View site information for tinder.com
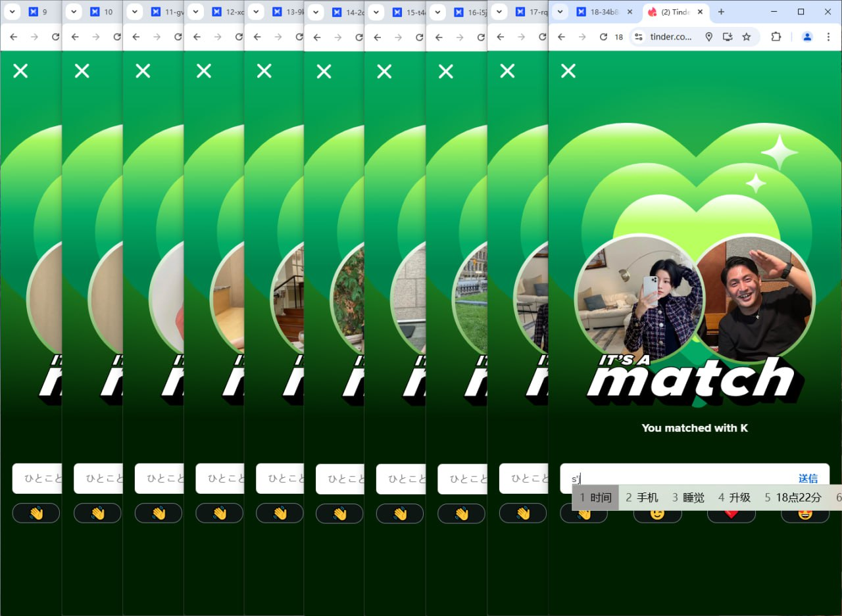 point(638,37)
